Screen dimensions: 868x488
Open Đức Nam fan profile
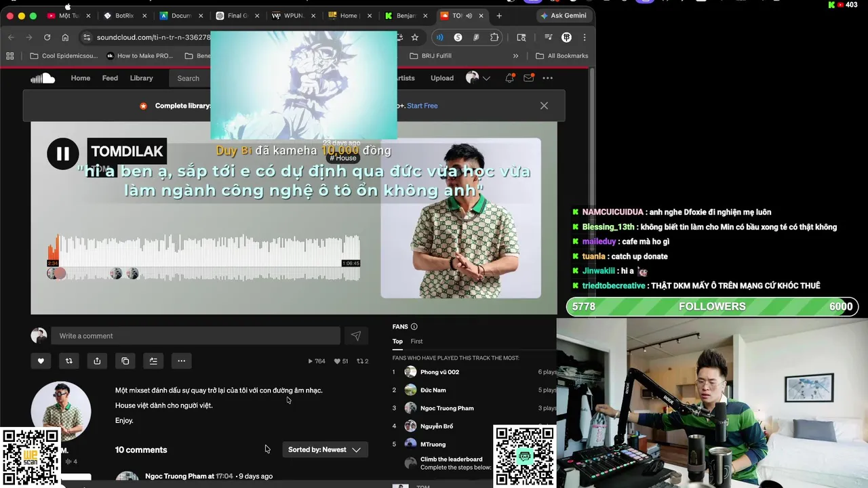[x=433, y=390]
